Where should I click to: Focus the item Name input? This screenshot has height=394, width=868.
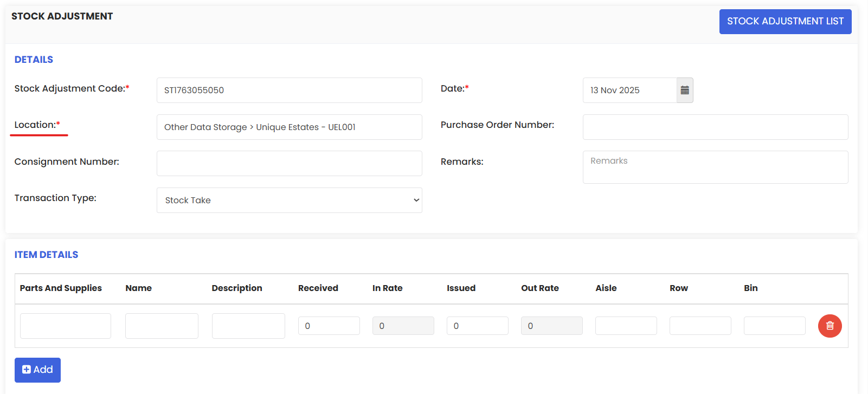pyautogui.click(x=162, y=326)
